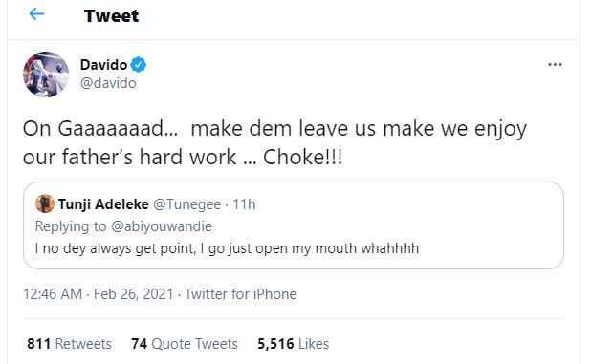
Task: Open the quoted tweet text
Action: point(227,248)
